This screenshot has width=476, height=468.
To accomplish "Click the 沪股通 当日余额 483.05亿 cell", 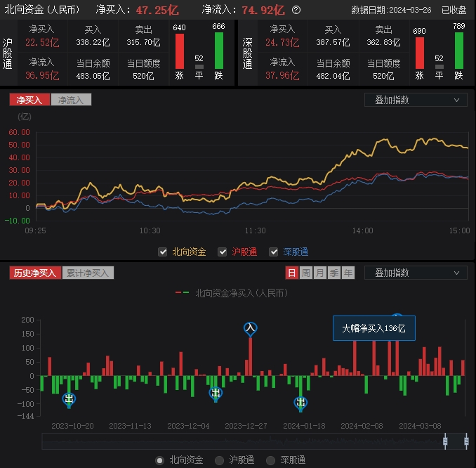I will (93, 70).
